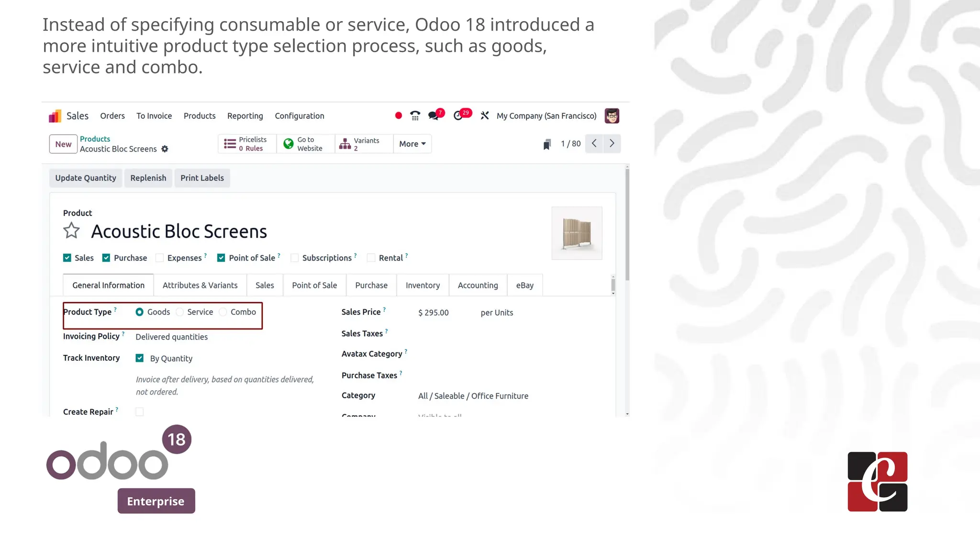Click the bookmark icon beside the pager
This screenshot has height=551, width=980.
547,144
